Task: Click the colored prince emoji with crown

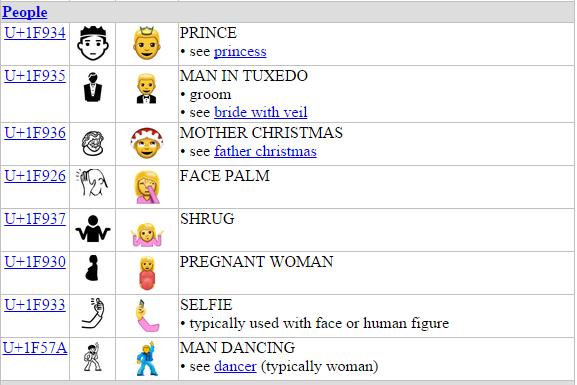Action: [147, 43]
